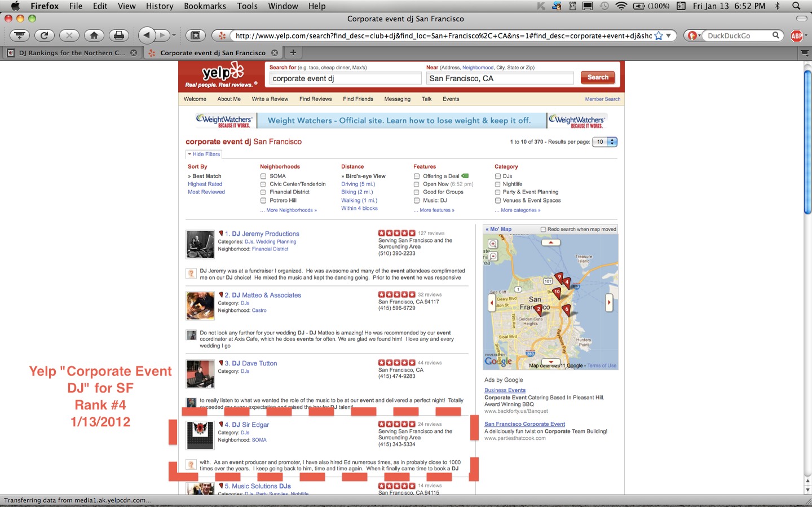Click map pin number 9

coord(559,277)
